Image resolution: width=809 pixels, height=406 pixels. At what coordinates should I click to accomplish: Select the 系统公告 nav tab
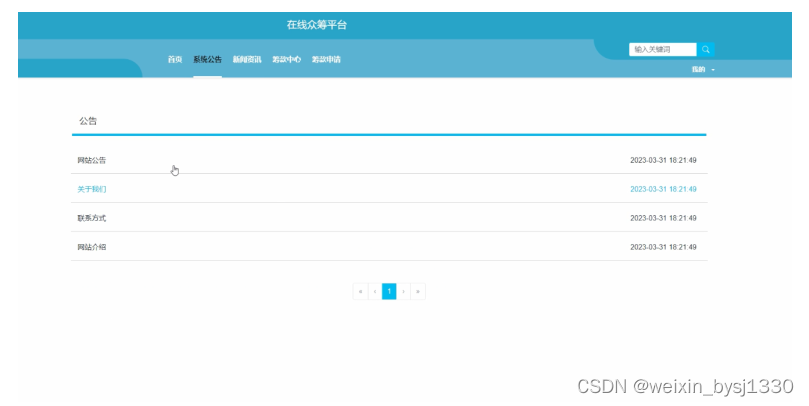point(207,60)
